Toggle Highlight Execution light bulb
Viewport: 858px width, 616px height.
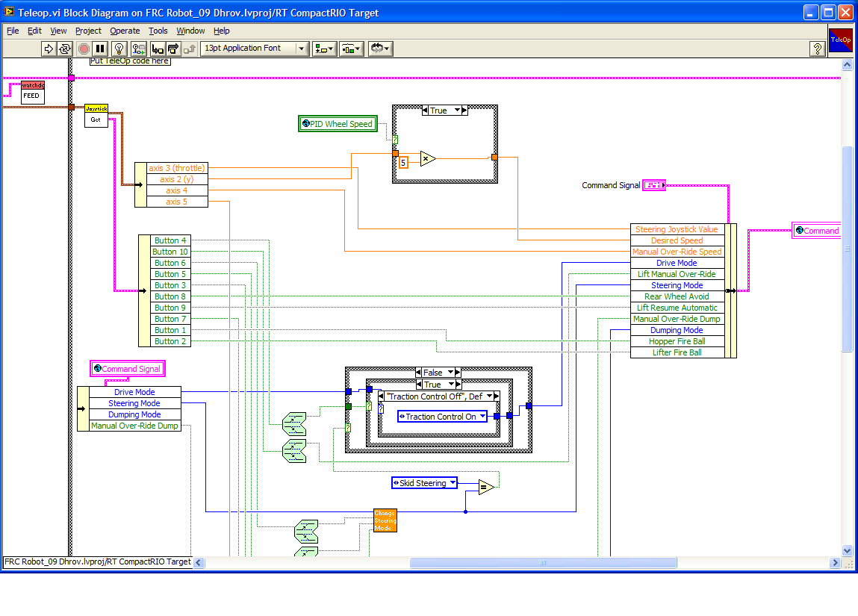[x=119, y=49]
